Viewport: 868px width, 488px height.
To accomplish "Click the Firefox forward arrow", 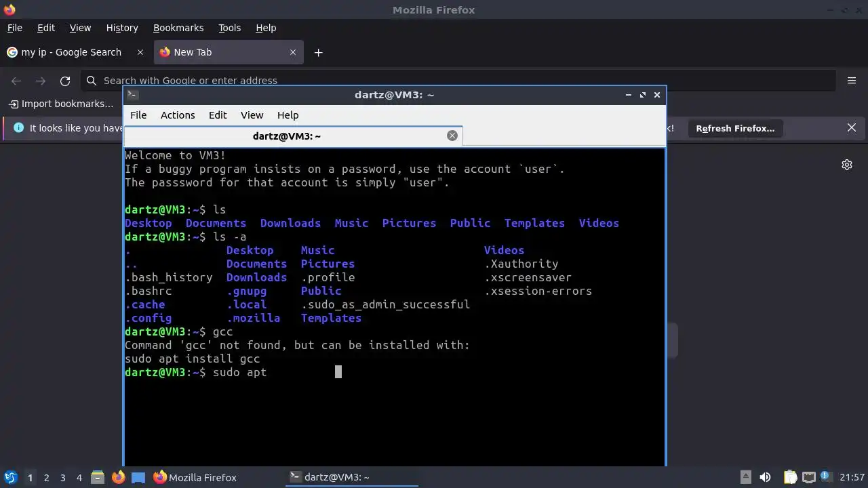I will 41,81.
